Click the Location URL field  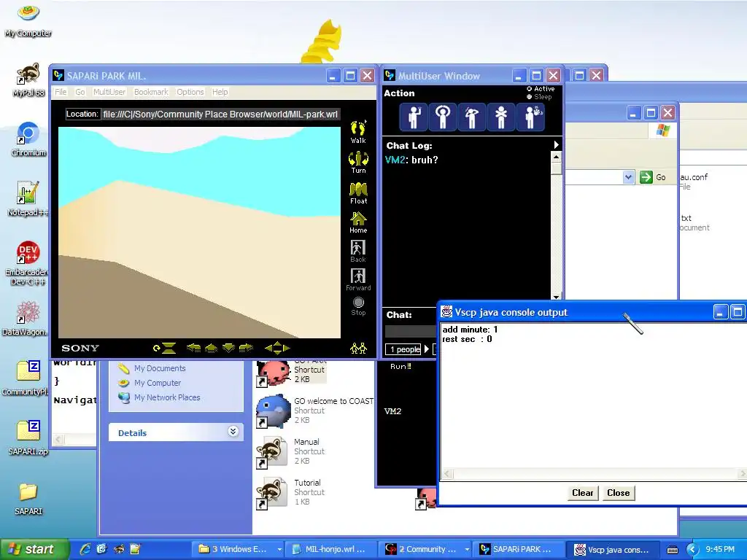pos(220,114)
